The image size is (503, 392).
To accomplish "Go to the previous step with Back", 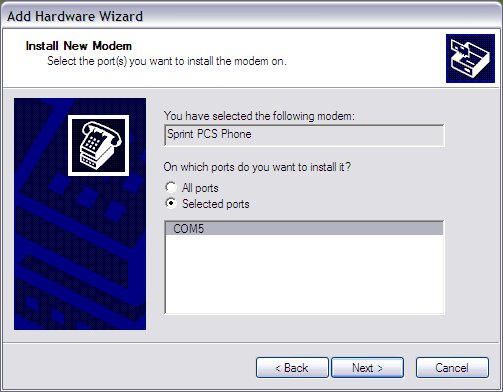I will [x=292, y=368].
